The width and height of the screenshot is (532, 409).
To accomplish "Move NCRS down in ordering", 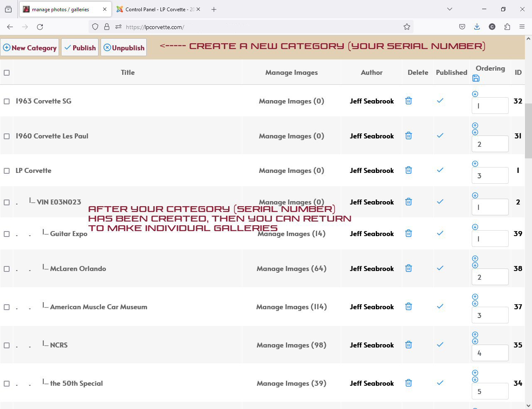I will coord(475,341).
